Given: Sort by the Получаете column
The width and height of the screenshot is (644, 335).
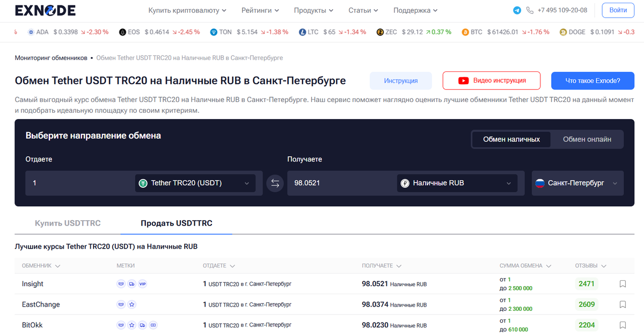Looking at the screenshot, I should 382,266.
